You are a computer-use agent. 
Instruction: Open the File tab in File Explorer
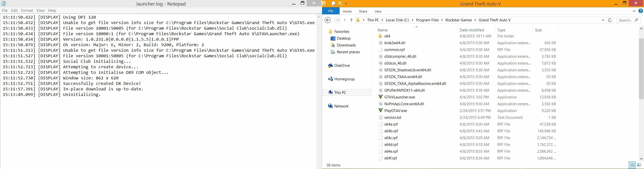tap(331, 11)
